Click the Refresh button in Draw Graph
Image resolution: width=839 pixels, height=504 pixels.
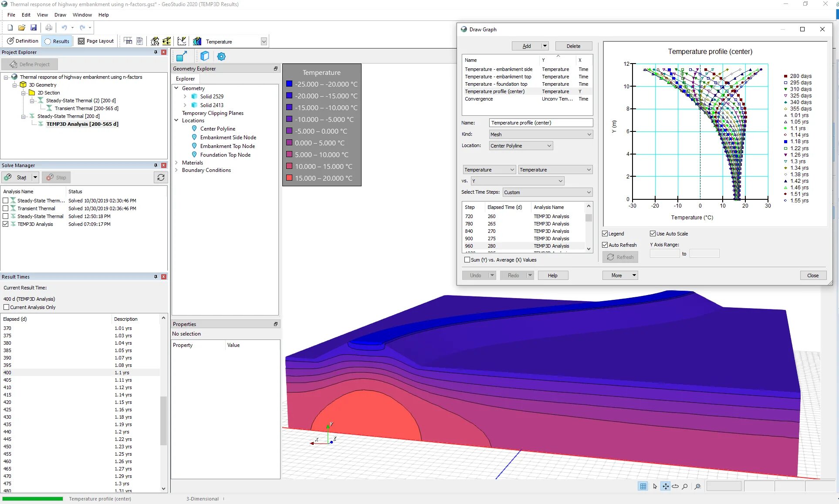pyautogui.click(x=620, y=257)
